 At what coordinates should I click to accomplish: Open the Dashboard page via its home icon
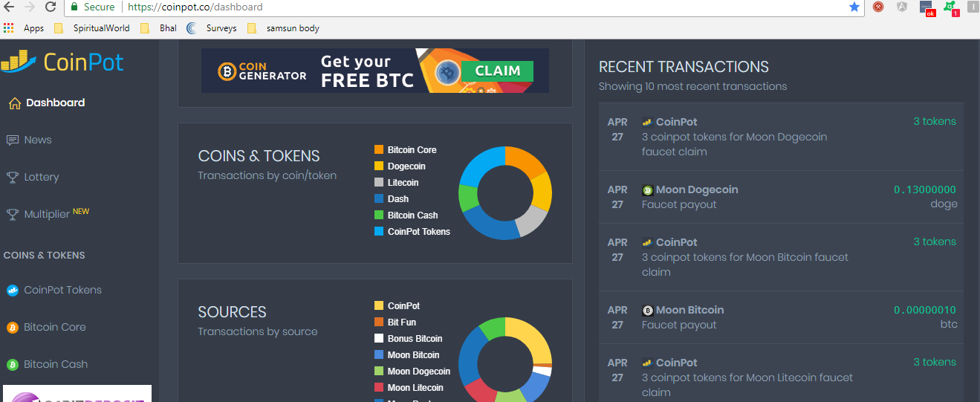pyautogui.click(x=14, y=103)
